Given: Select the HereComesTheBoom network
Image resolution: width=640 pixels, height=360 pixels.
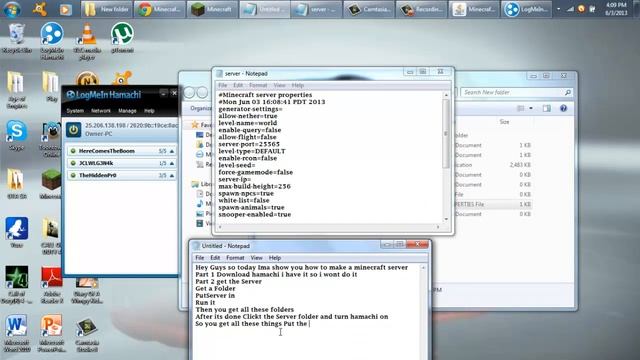Looking at the screenshot, I should (122, 151).
